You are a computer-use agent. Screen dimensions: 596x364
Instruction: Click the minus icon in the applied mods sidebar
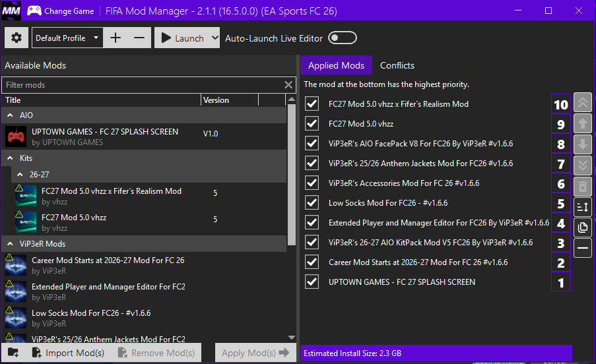[x=583, y=248]
